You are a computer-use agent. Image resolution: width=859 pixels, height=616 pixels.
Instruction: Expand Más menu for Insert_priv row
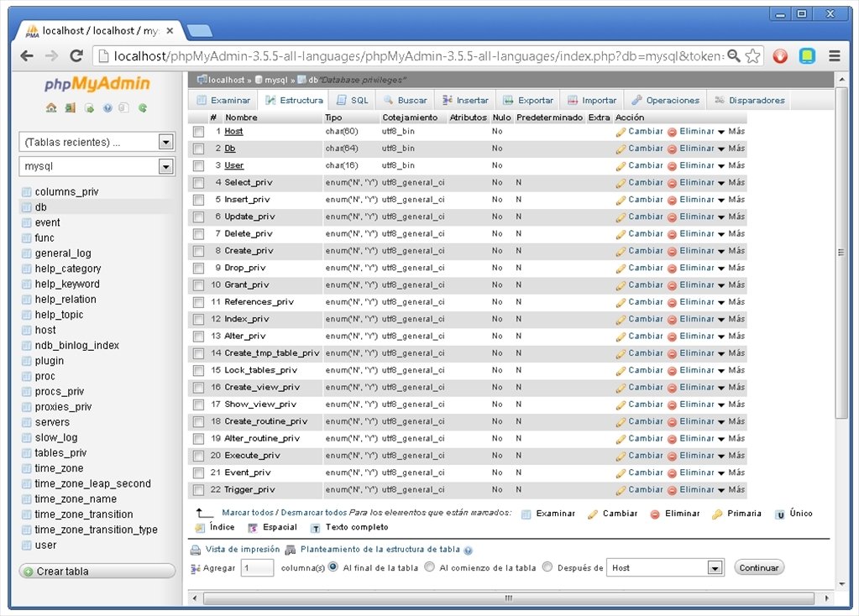tap(731, 200)
